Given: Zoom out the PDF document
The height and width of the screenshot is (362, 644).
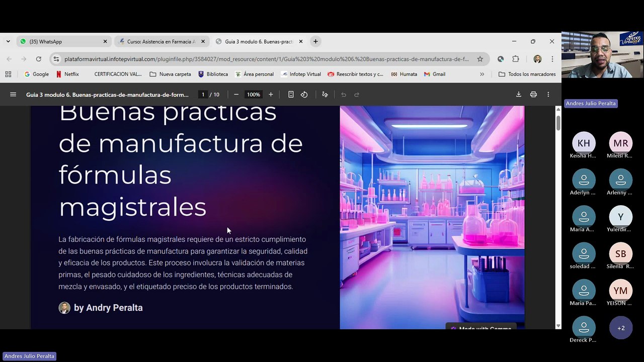Looking at the screenshot, I should [236, 95].
